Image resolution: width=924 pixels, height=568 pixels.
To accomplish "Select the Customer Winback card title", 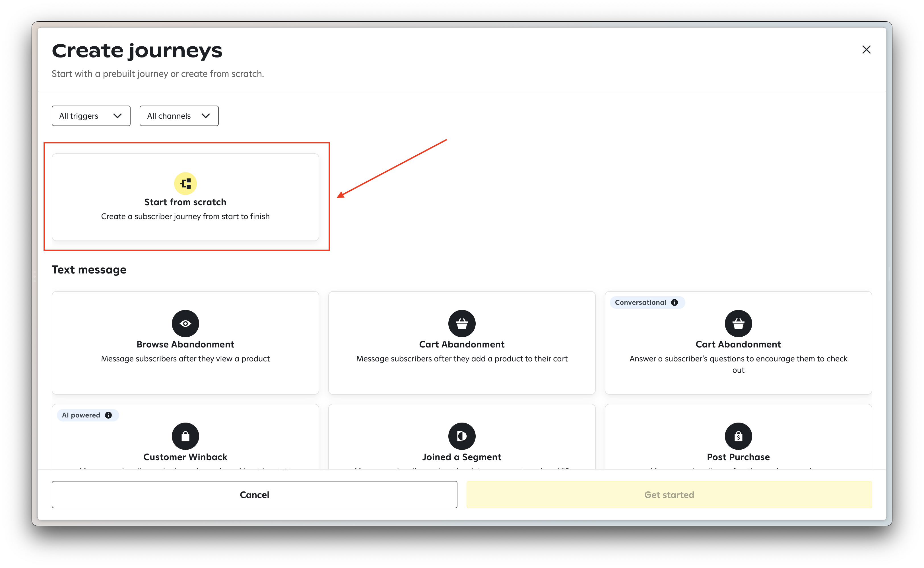I will [x=185, y=457].
